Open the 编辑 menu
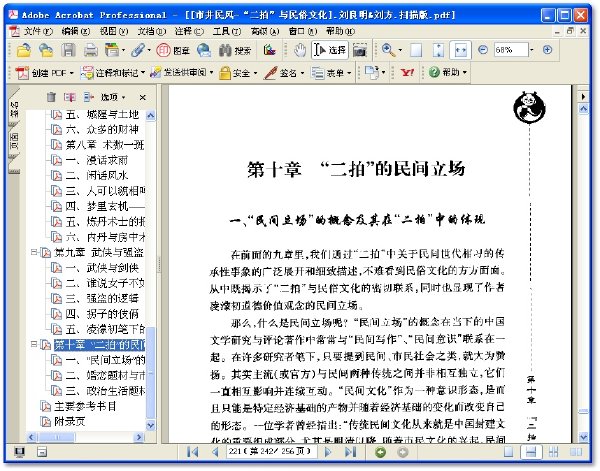The height and width of the screenshot is (471, 600). 76,31
